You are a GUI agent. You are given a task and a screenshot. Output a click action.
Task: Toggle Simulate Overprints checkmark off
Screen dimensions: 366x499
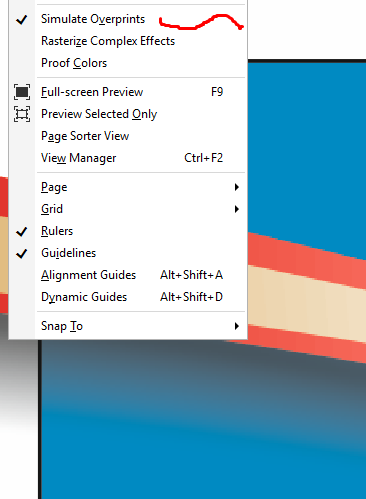(22, 19)
